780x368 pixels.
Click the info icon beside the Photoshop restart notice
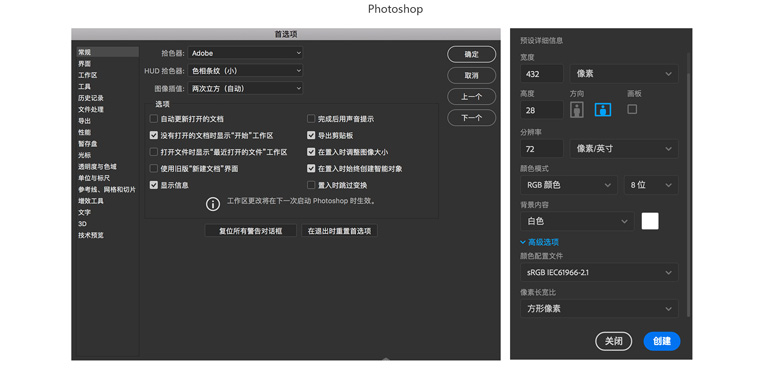(x=213, y=203)
